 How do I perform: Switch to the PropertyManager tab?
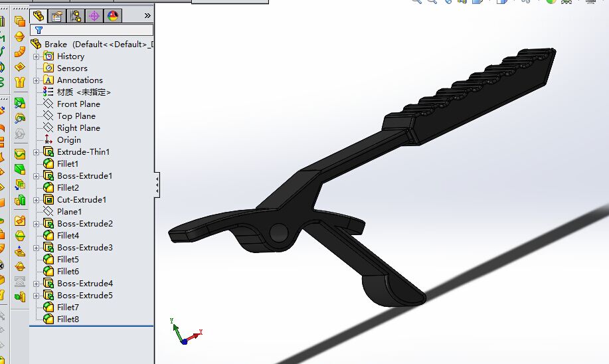coord(57,16)
